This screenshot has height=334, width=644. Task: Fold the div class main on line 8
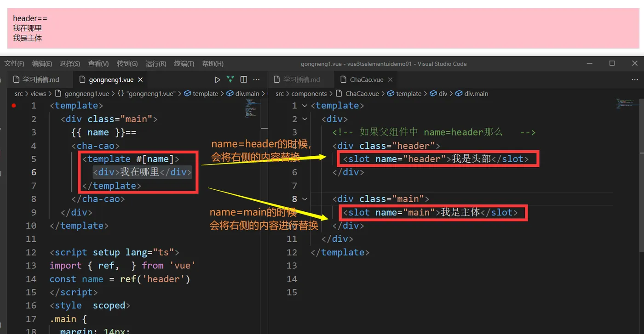point(305,199)
